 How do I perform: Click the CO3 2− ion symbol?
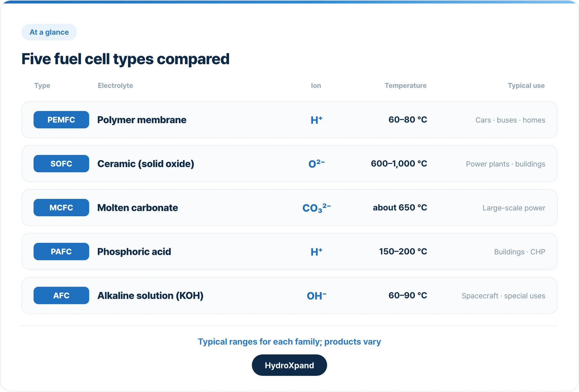tap(317, 208)
